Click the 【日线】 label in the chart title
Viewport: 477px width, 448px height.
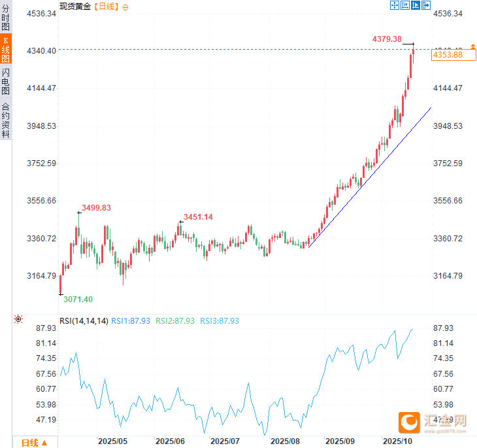pos(107,7)
